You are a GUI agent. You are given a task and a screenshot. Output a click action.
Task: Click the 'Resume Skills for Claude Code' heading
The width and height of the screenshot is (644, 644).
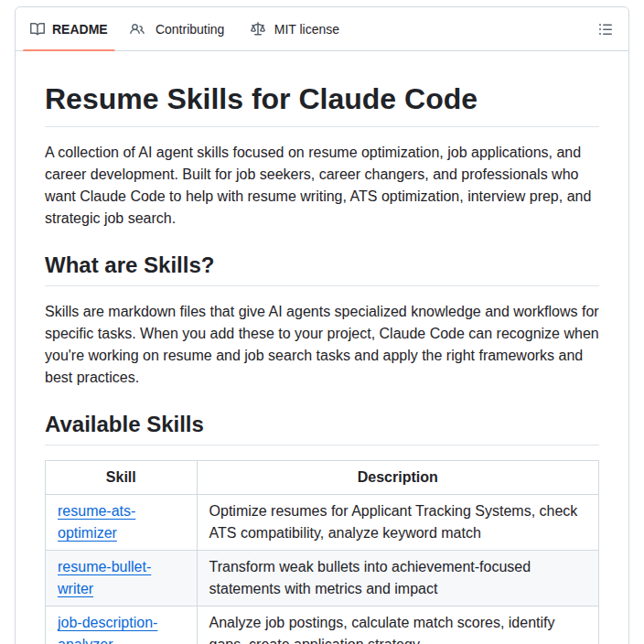[x=262, y=99]
